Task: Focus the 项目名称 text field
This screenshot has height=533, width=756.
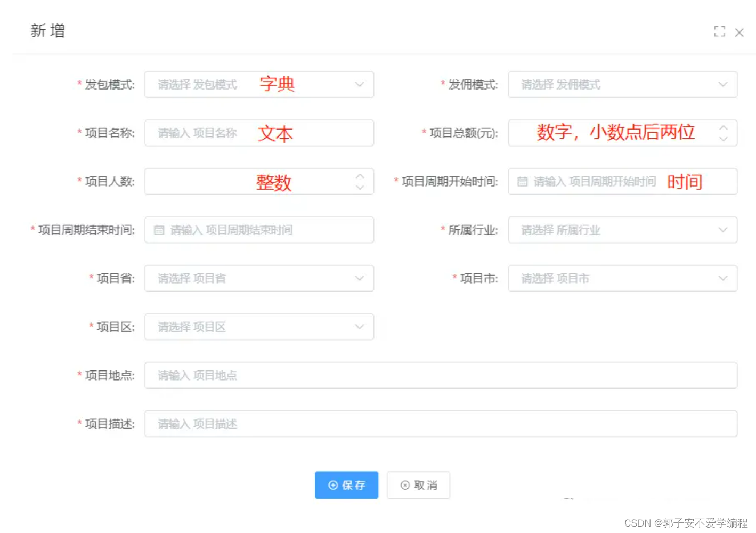Action: click(259, 133)
